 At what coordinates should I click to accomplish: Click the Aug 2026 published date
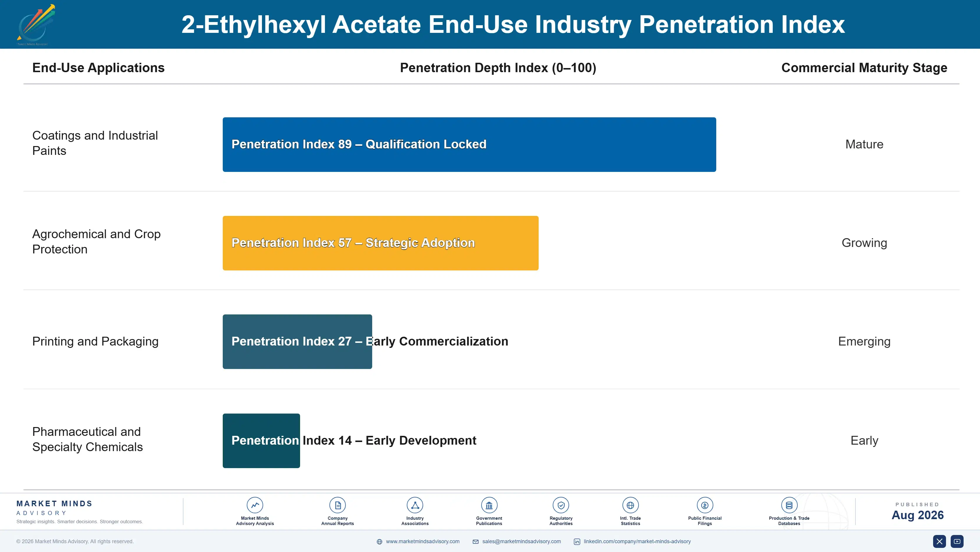[x=917, y=515]
